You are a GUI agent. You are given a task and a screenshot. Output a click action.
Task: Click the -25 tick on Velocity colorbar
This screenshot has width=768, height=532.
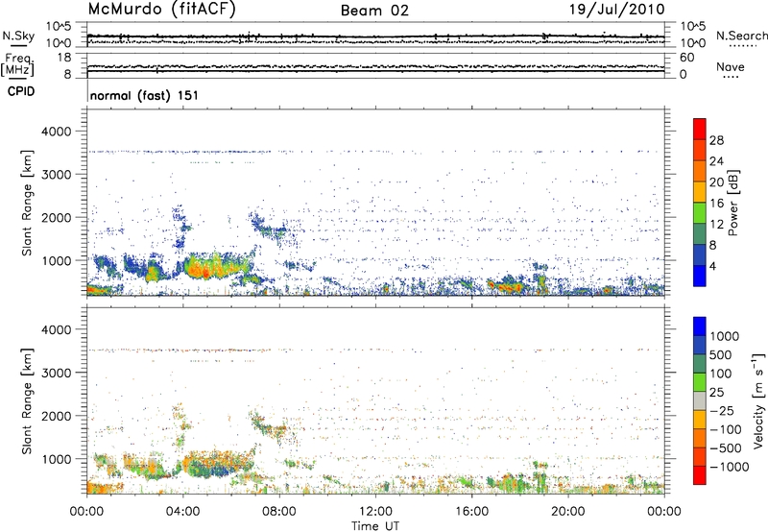[x=722, y=411]
